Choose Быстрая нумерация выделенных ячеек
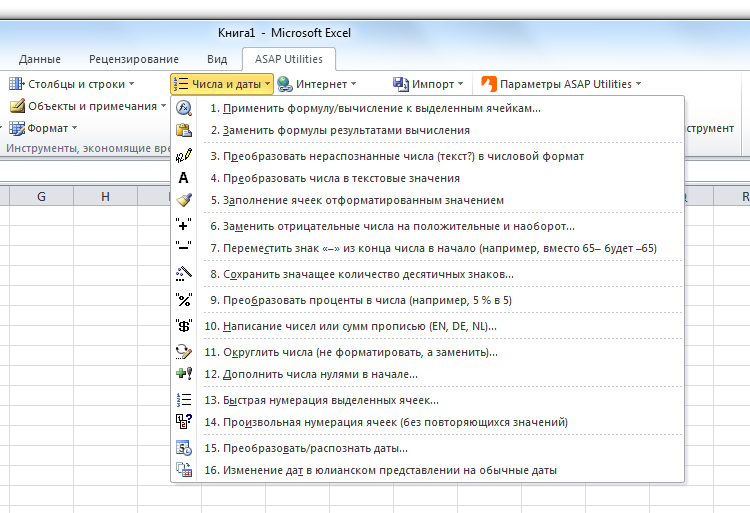Image resolution: width=750 pixels, height=513 pixels. pyautogui.click(x=429, y=400)
